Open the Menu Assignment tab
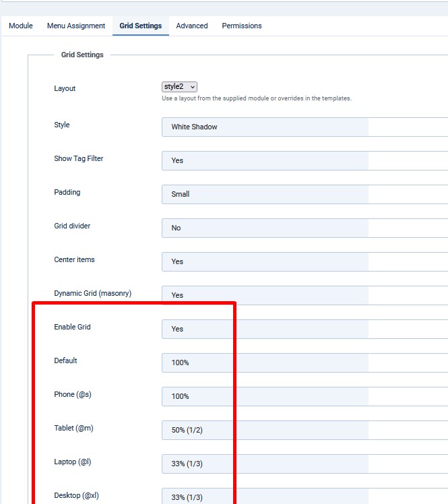The height and width of the screenshot is (504, 448). click(76, 26)
